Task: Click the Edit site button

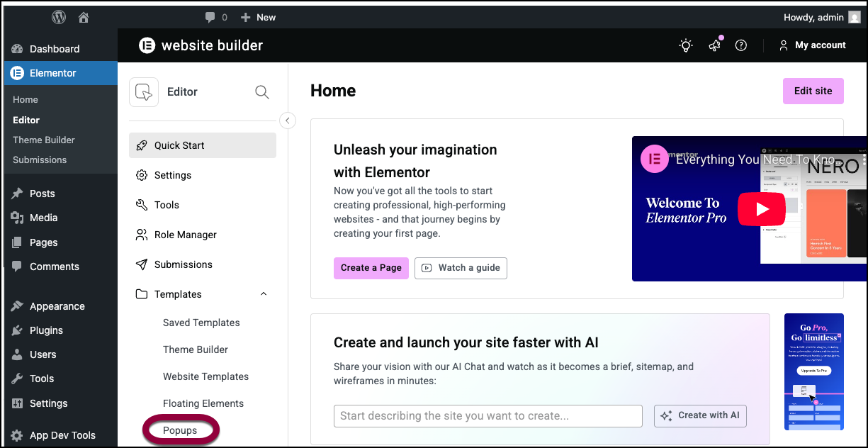Action: coord(813,91)
